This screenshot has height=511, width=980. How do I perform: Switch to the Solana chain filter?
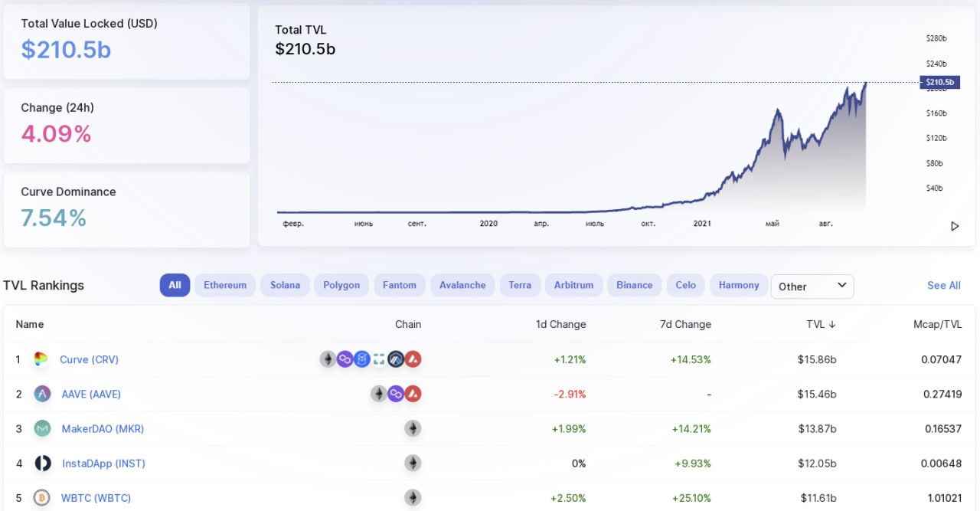pos(285,285)
